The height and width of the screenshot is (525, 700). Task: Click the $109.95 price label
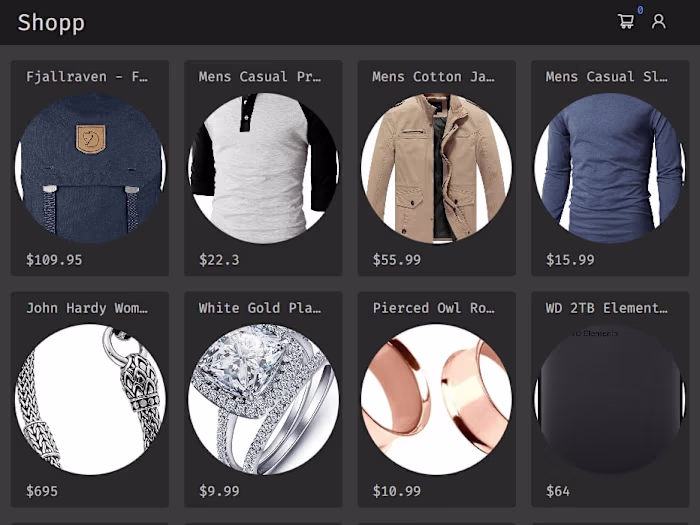click(54, 260)
